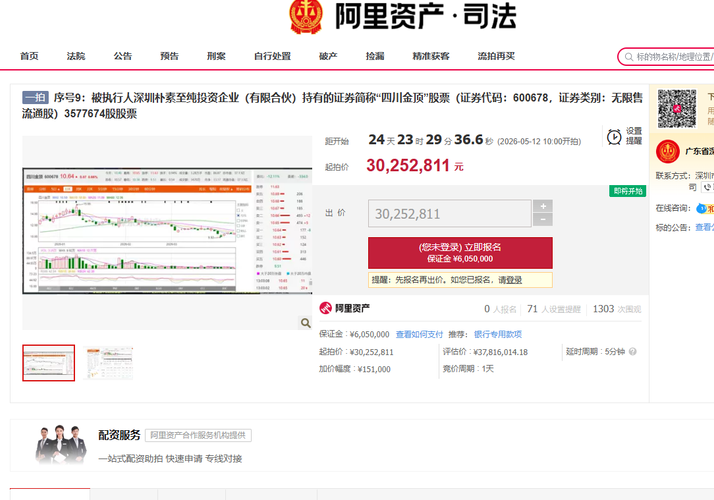Click the phone icon in 联系方式 row
Viewport: 714px width, 500px height.
pyautogui.click(x=707, y=187)
